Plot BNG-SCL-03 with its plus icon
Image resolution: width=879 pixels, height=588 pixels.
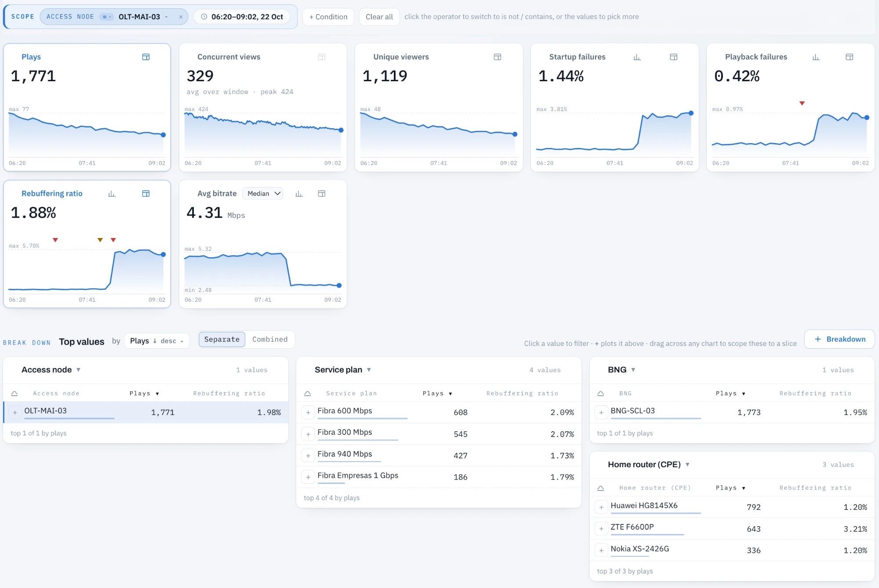(x=601, y=412)
